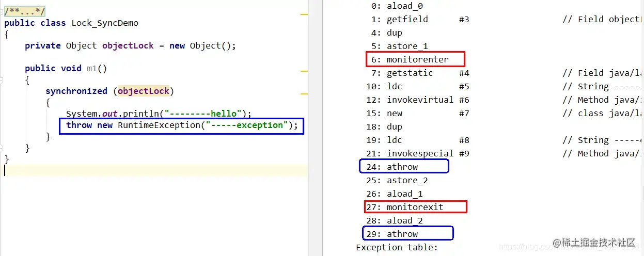Image resolution: width=644 pixels, height=256 pixels.
Task: Click bytecode line '5: astore_1'
Action: coord(400,46)
